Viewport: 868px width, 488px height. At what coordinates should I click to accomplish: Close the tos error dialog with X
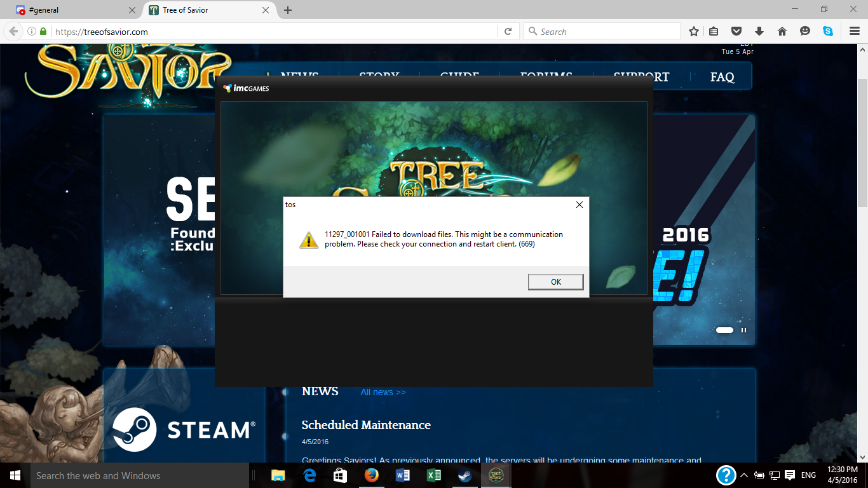[579, 205]
